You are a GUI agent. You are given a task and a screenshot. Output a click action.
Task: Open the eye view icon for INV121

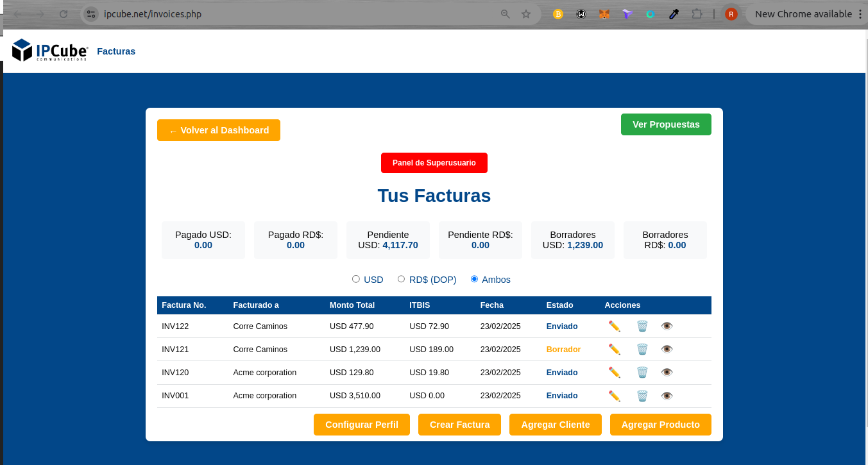coord(667,349)
